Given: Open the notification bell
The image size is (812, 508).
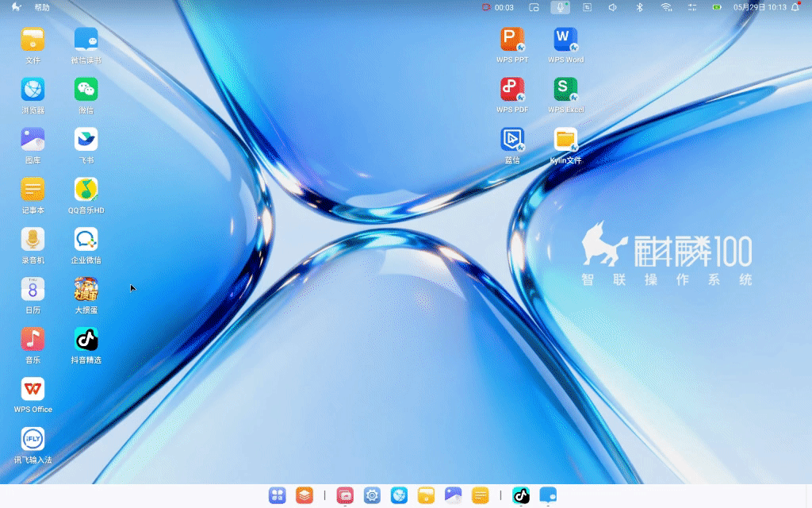Looking at the screenshot, I should click(x=795, y=7).
